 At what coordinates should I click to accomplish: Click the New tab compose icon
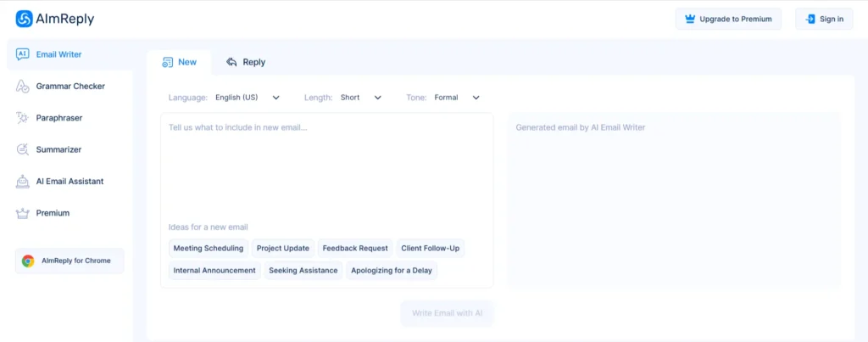167,62
